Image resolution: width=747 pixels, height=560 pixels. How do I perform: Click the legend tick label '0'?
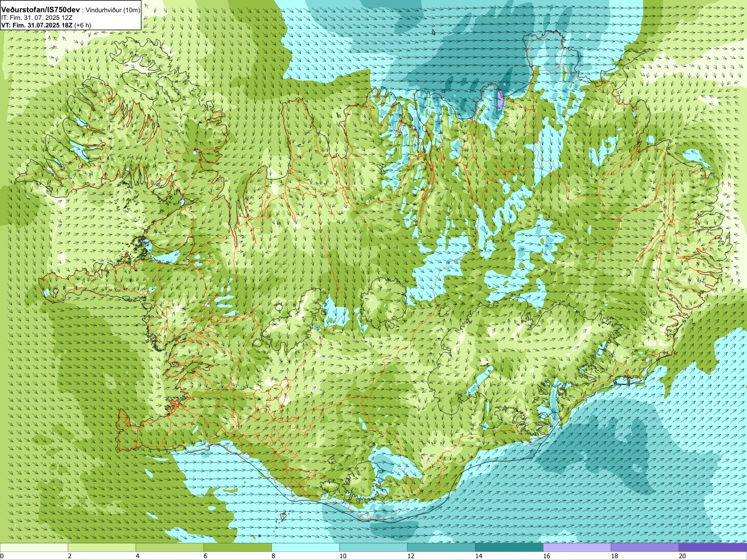(x=2, y=556)
